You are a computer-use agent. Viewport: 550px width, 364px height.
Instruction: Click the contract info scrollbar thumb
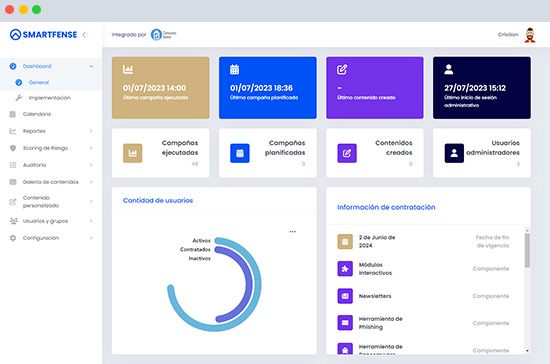527,250
